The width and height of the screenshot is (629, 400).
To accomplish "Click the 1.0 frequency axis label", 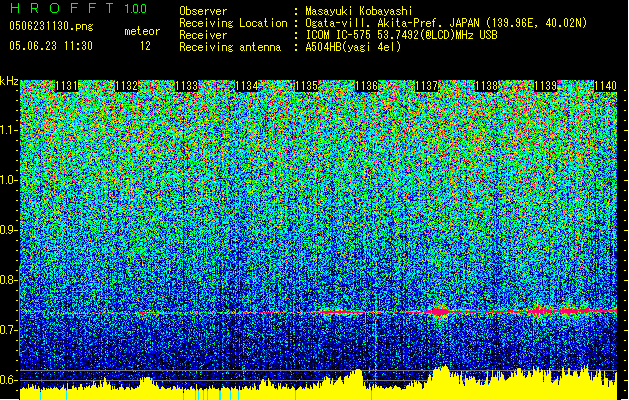I will click(8, 180).
